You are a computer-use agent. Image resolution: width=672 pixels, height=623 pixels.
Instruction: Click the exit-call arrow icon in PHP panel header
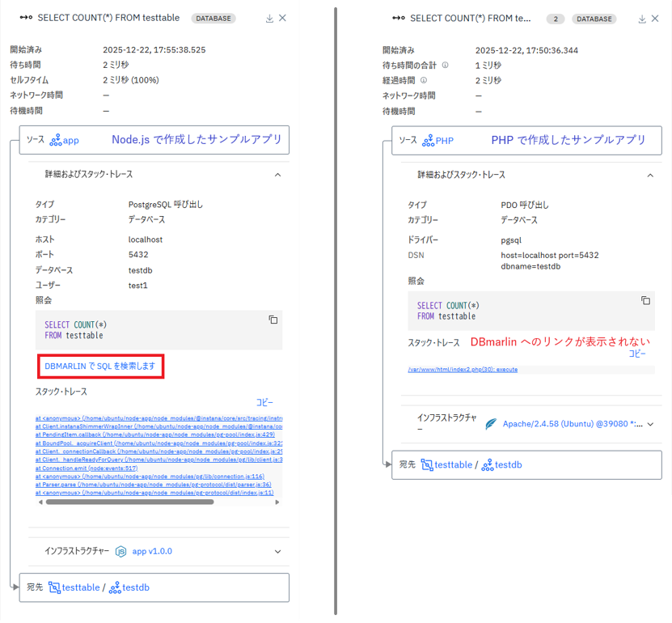[399, 18]
